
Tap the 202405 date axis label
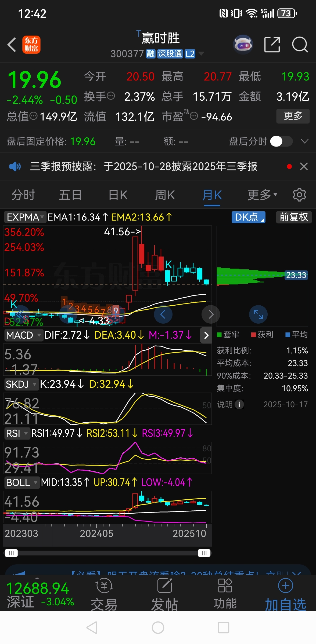[x=96, y=533]
